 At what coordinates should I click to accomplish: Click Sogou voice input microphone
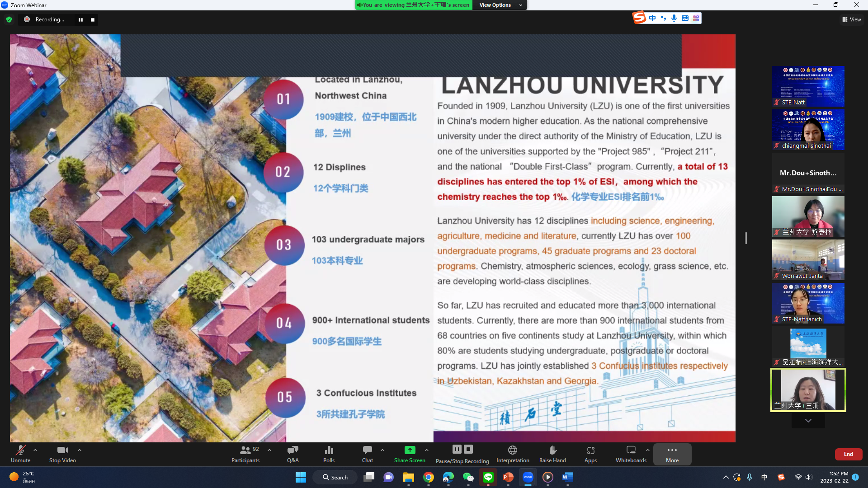point(674,18)
